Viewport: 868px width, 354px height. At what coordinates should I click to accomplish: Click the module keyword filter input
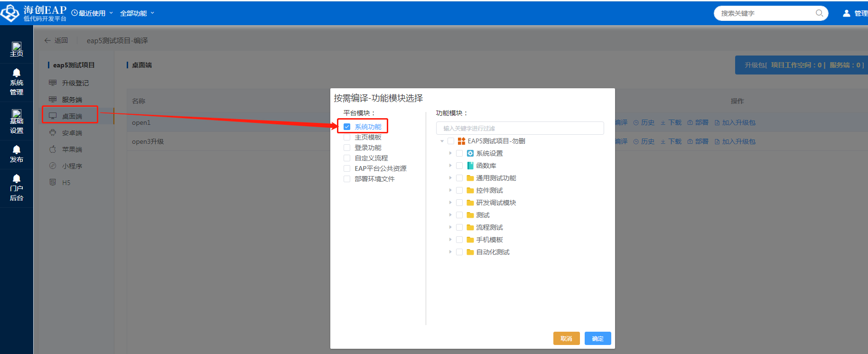tap(520, 128)
